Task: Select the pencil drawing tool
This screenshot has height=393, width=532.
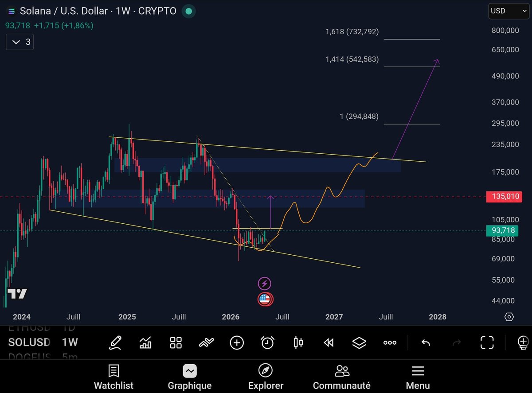Action: click(x=115, y=342)
